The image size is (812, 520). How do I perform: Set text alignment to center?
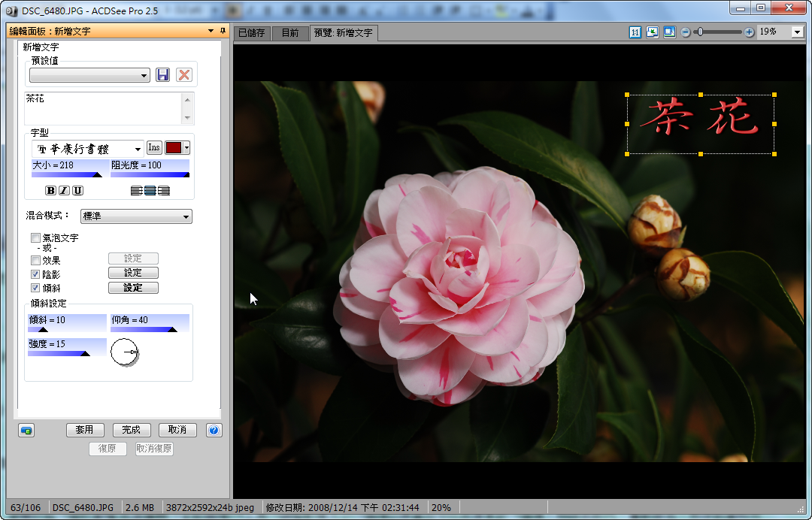point(150,191)
